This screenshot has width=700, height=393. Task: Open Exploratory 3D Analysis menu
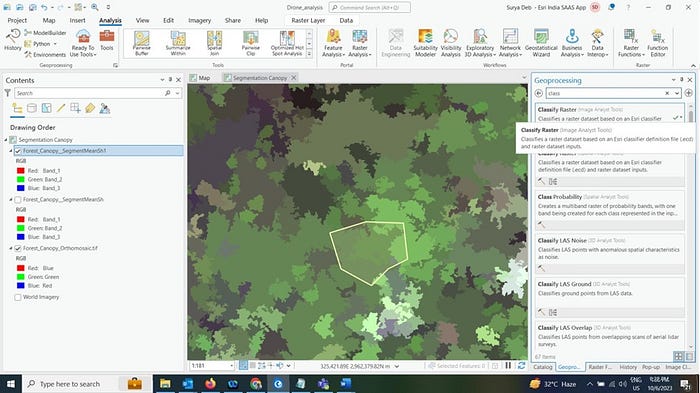coord(480,43)
